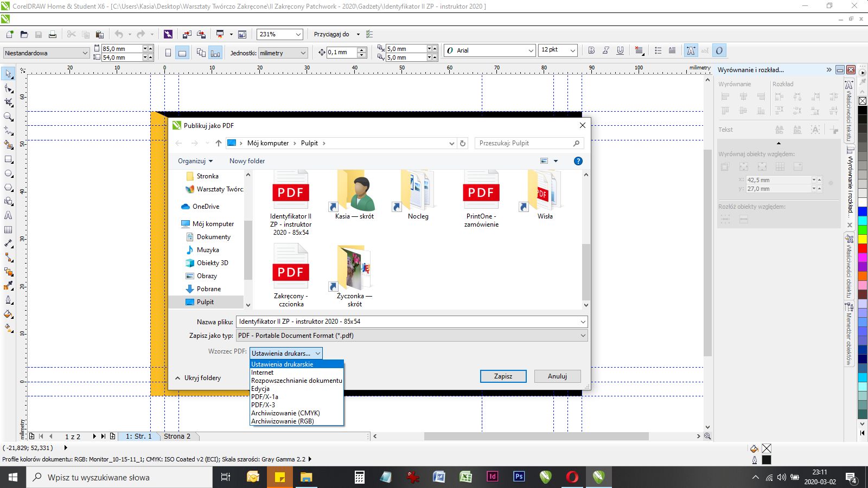Choose the Ellipse tool
868x488 pixels.
[x=9, y=174]
